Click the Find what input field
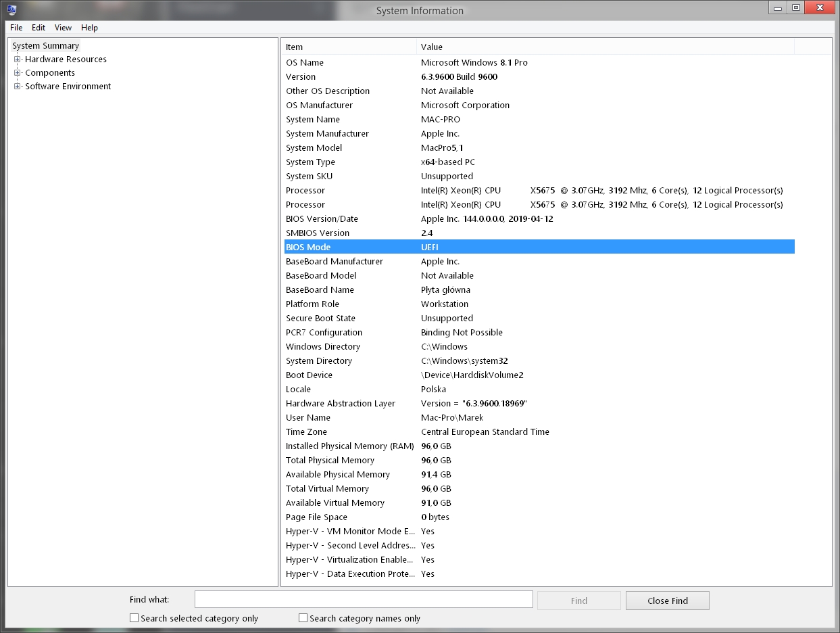This screenshot has width=840, height=633. click(x=364, y=600)
